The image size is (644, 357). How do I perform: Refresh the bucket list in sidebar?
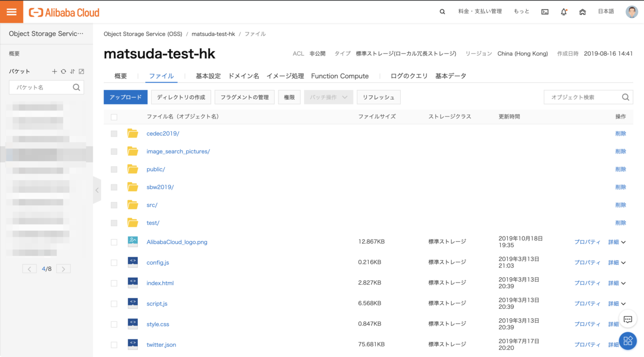(x=63, y=71)
